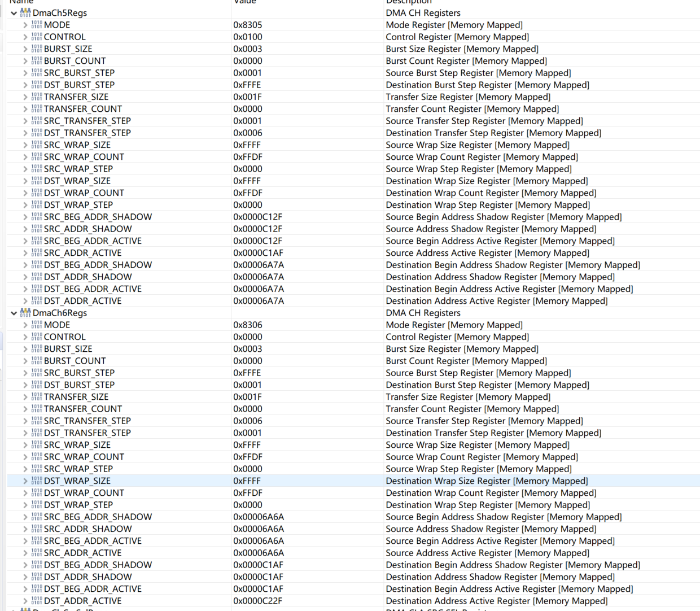This screenshot has height=611, width=700.
Task: Click 0x0006 value of DmaCh5 DST_TRANSFER_STEP
Action: coord(248,133)
